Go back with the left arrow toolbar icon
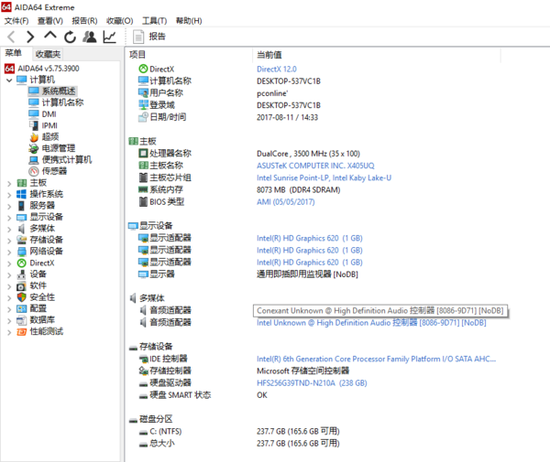Viewport: 550px width, 462px height. [x=11, y=37]
